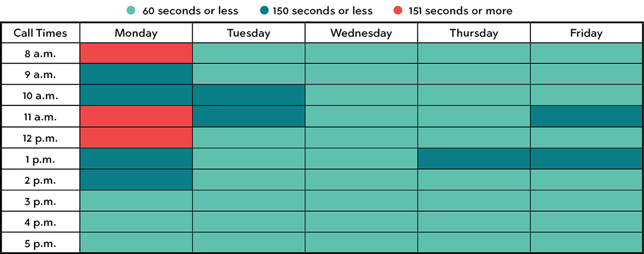
Task: Click the Wednesday 8 a.m. cell
Action: 361,53
